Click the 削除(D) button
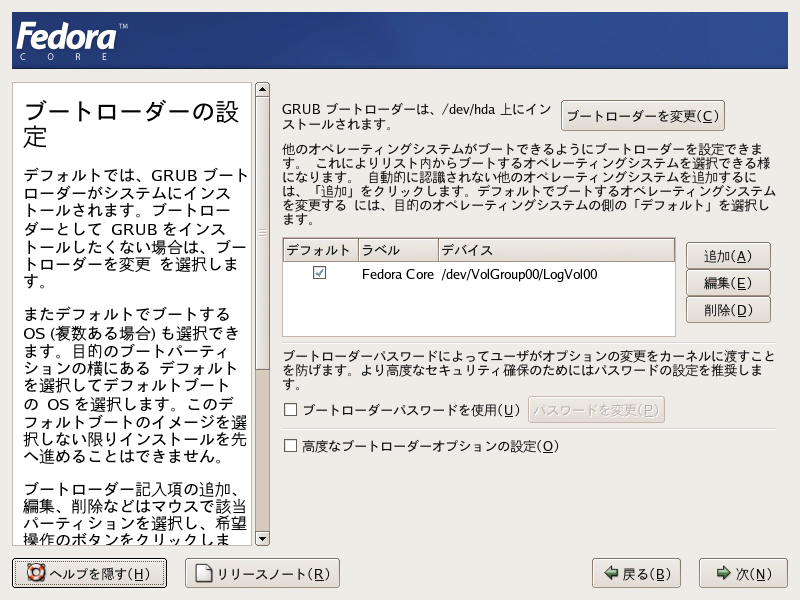The image size is (800, 600). click(728, 310)
